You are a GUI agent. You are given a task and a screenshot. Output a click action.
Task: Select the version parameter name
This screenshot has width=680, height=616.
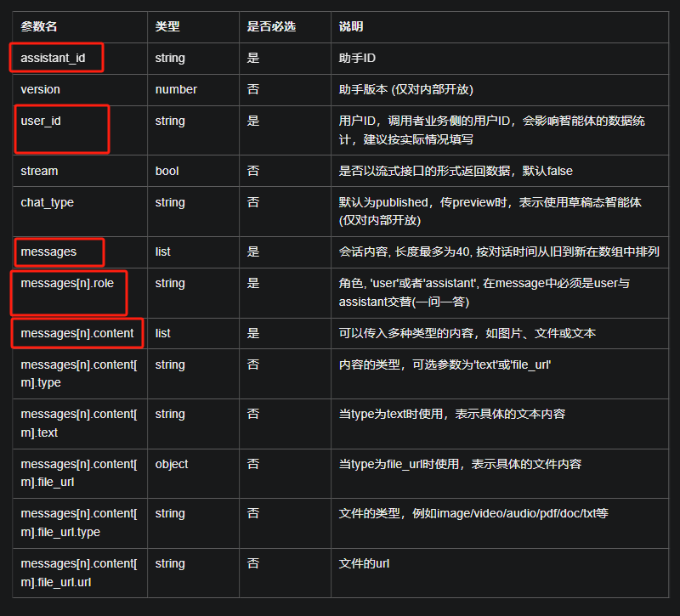[x=40, y=89]
